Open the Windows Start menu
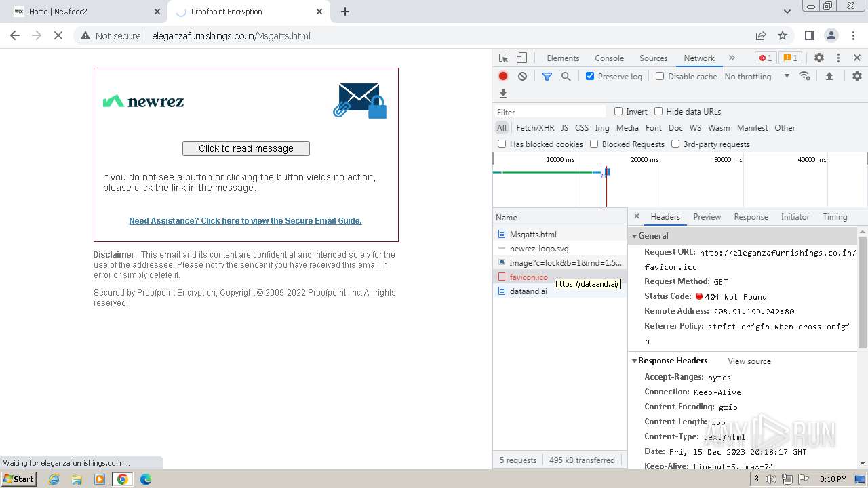Viewport: 868px width, 488px height. tap(18, 479)
